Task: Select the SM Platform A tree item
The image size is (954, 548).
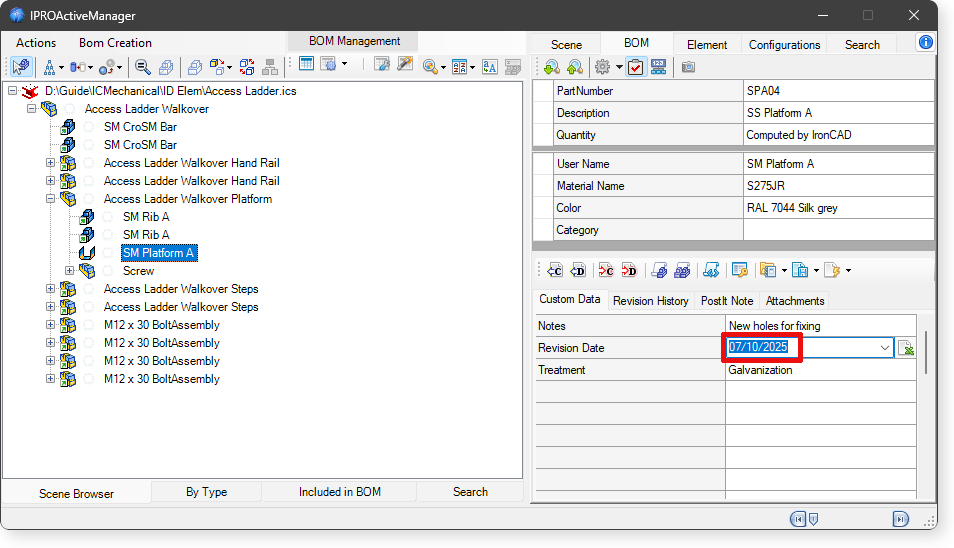Action: coord(159,253)
